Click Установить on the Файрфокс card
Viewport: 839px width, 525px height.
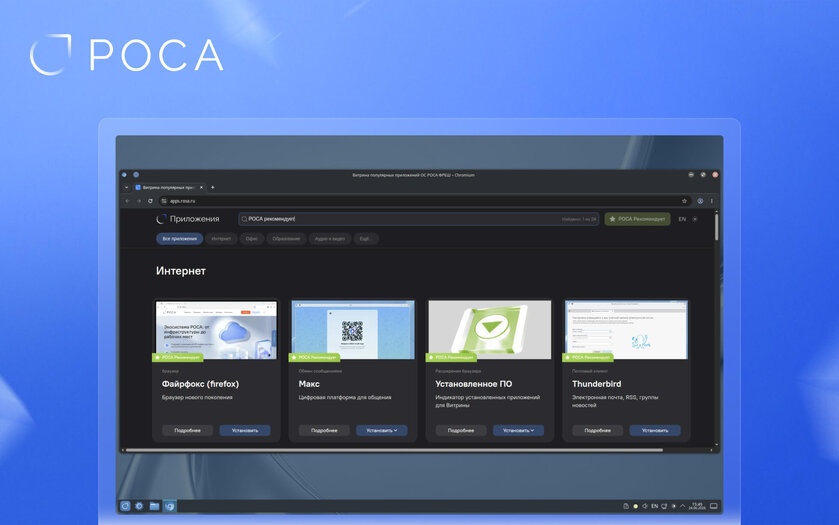click(245, 430)
